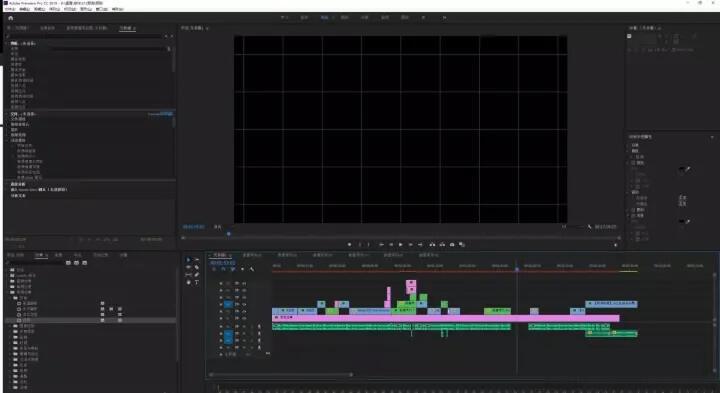Click the timeline horizontal zoom scrollbar
720x393 pixels.
click(x=281, y=375)
